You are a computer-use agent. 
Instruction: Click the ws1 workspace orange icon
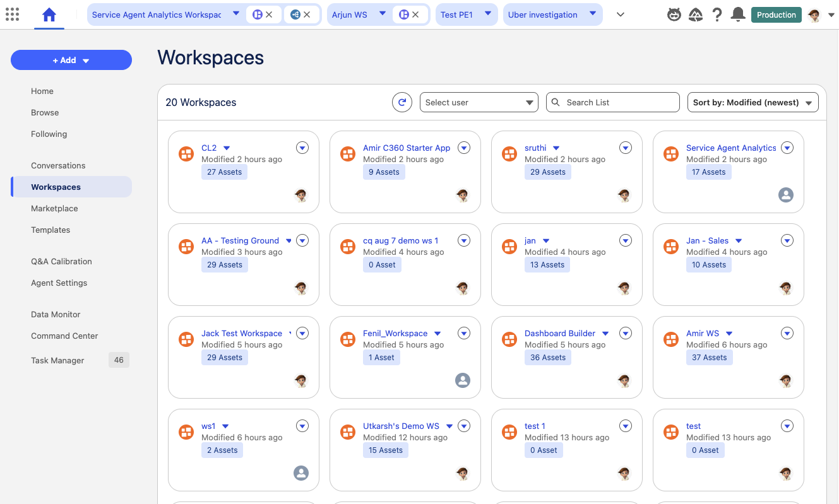(186, 432)
